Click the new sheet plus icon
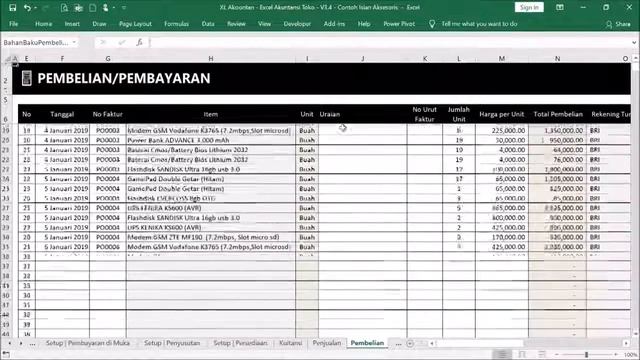The width and height of the screenshot is (640, 360). coord(410,344)
